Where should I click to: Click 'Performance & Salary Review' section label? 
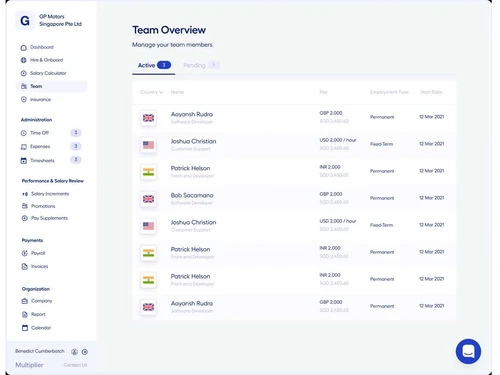click(x=53, y=181)
